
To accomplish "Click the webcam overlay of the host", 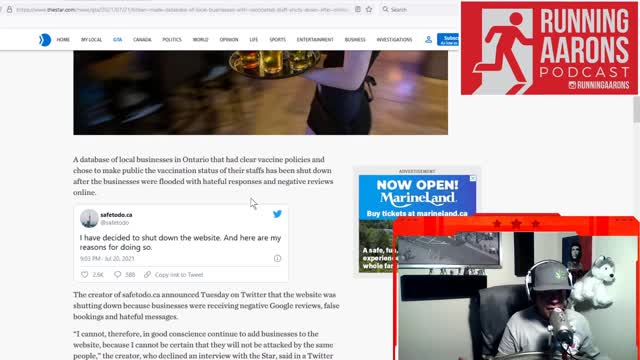I will [516, 288].
